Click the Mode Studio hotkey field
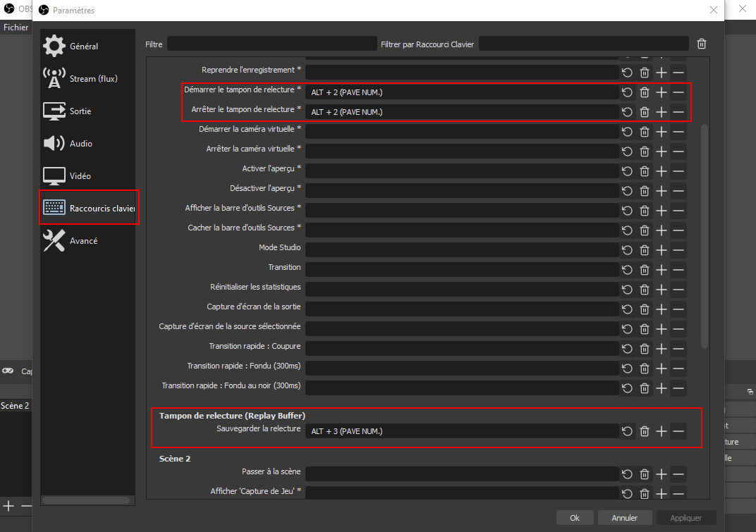This screenshot has height=532, width=756. pyautogui.click(x=462, y=250)
